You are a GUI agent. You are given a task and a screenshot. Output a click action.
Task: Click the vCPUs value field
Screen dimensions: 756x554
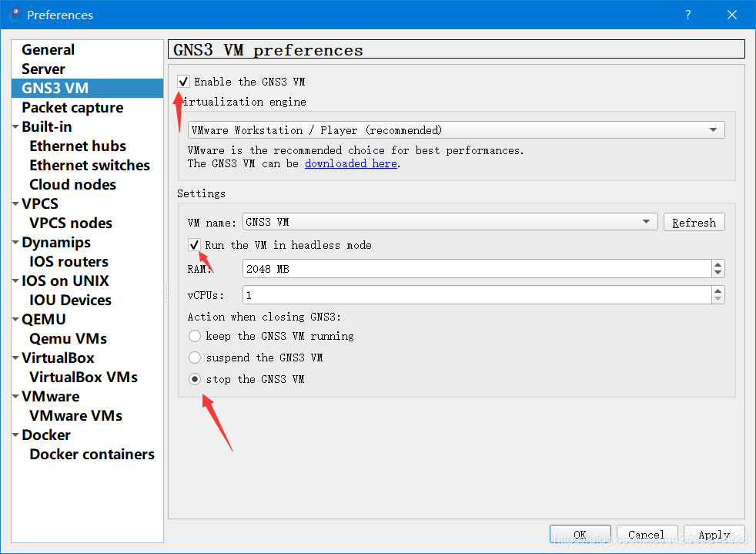click(477, 294)
